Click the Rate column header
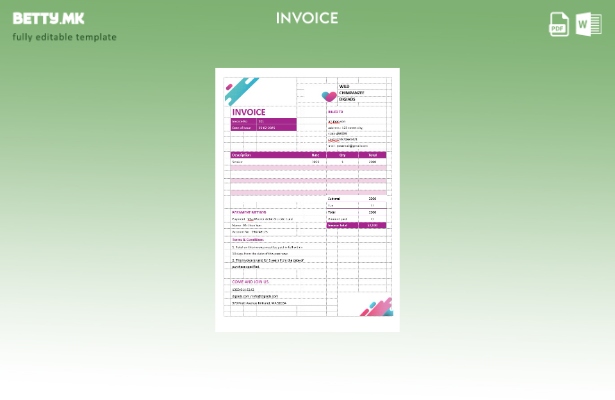 (315, 155)
